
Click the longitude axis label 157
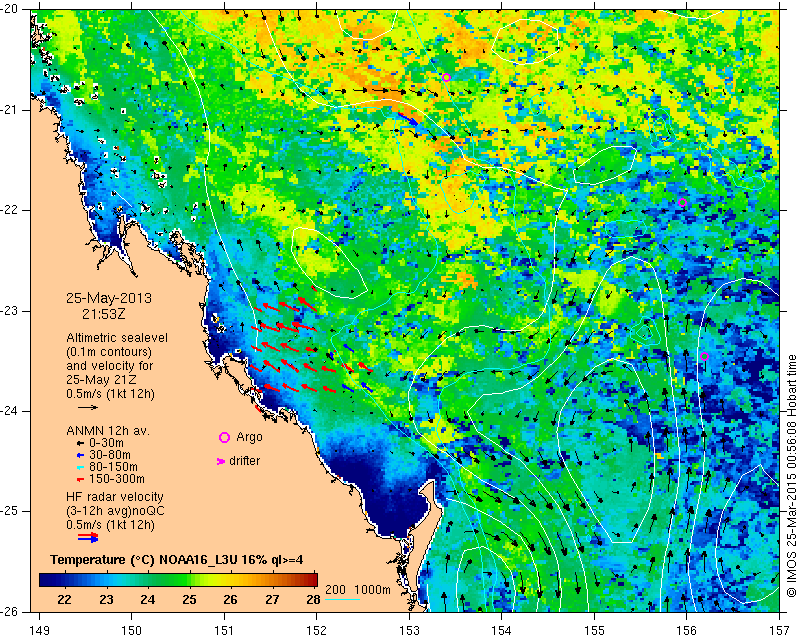tap(780, 631)
